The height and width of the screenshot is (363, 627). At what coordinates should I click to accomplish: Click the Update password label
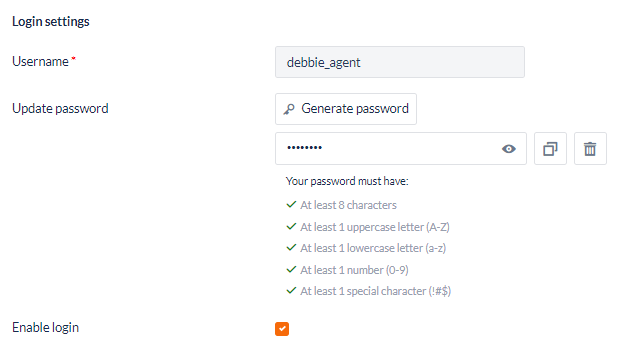pos(60,109)
